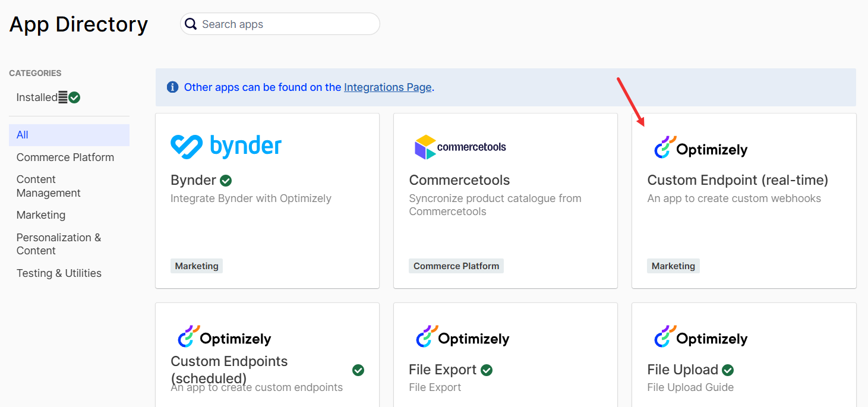Click Optimizely logo on Custom Endpoints (scheduled) card
The image size is (868, 407).
(224, 337)
